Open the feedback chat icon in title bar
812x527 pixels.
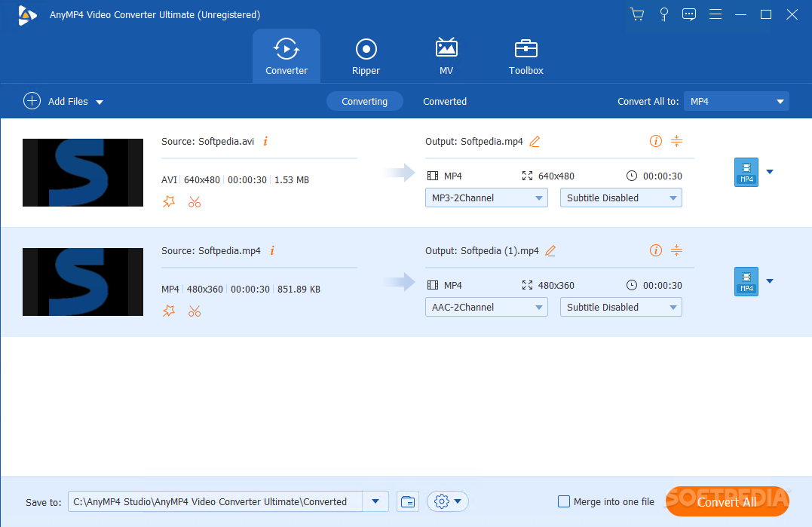click(x=689, y=14)
